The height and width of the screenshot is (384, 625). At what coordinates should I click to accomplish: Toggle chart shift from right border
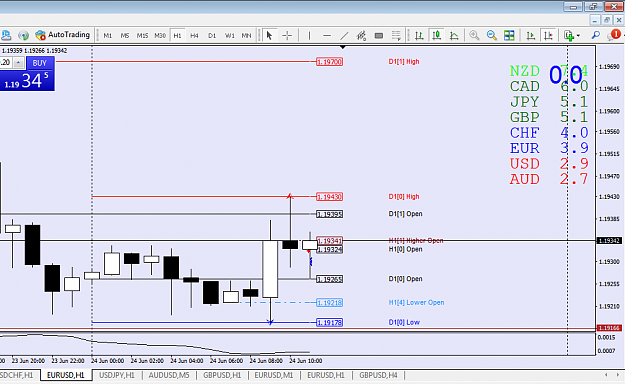tap(548, 35)
